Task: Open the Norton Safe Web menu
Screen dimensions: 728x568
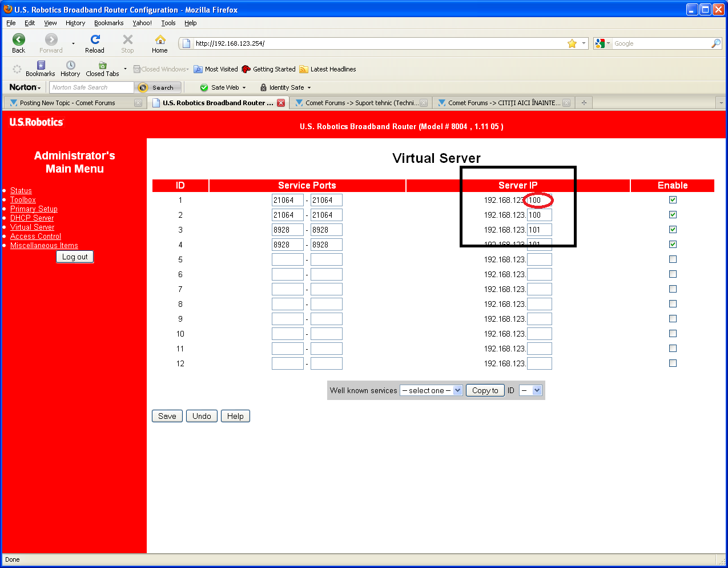Action: (223, 87)
